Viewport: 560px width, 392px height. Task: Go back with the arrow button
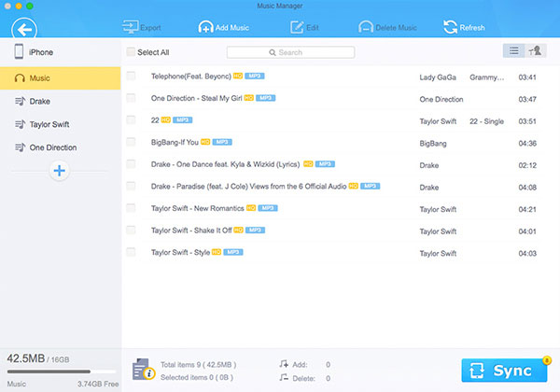coord(24,29)
